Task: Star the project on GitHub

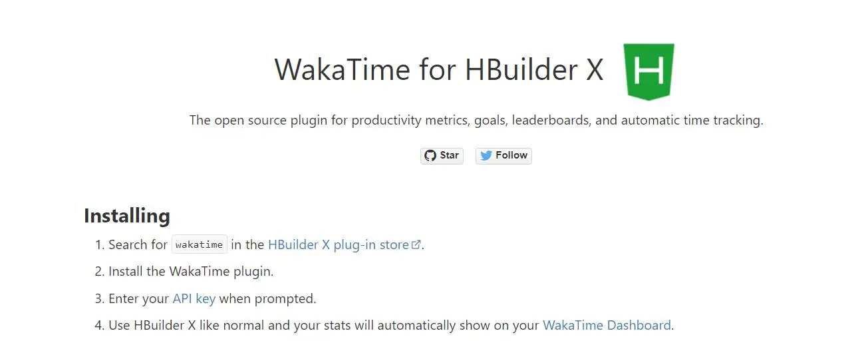Action: tap(442, 155)
